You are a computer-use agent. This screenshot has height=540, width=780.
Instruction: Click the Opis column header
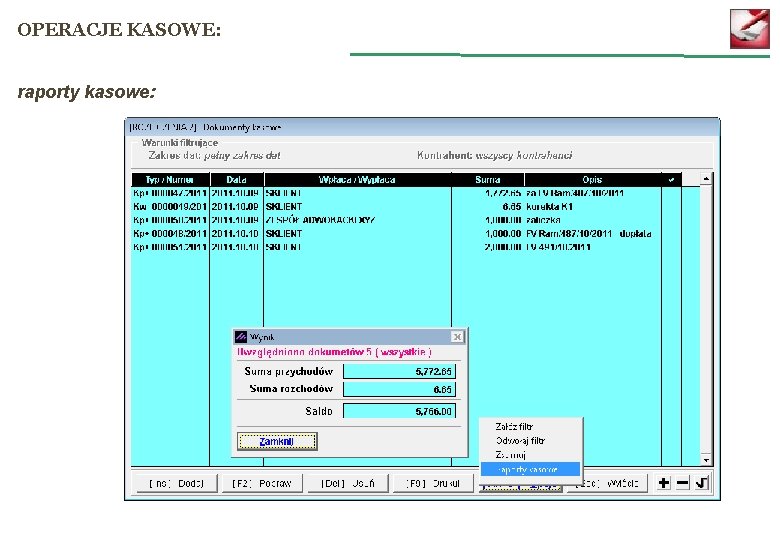(592, 180)
